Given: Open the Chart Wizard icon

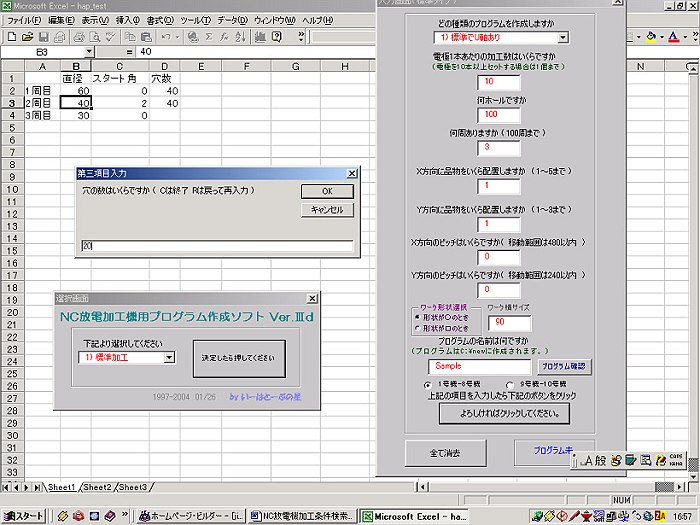Looking at the screenshot, I should [x=260, y=37].
